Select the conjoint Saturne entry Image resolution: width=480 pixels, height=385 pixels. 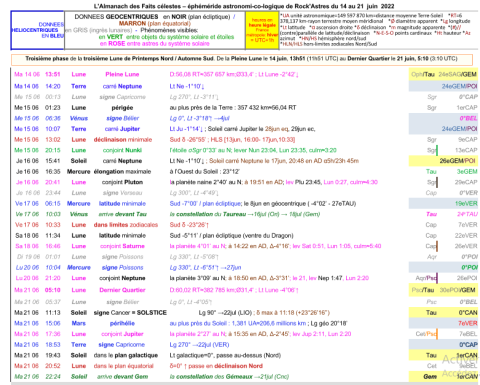point(122,246)
